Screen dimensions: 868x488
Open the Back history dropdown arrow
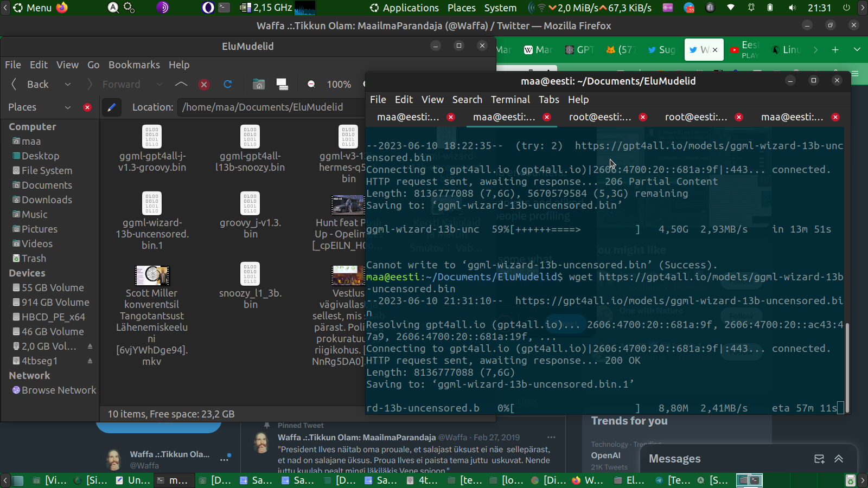(x=68, y=84)
